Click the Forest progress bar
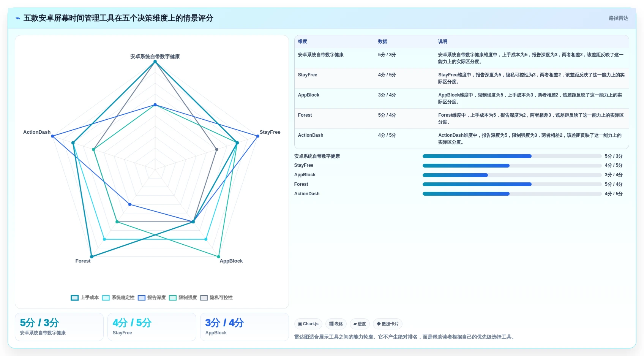Image resolution: width=644 pixels, height=356 pixels. [512, 184]
